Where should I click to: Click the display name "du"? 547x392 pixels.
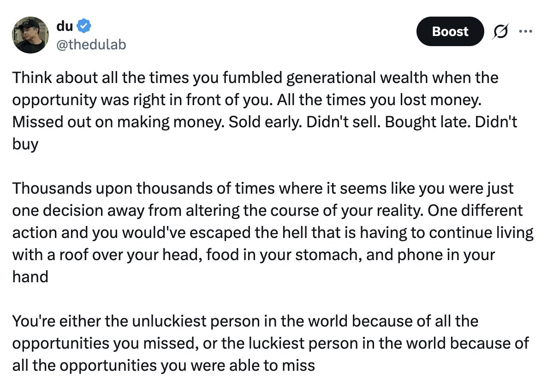[x=65, y=26]
